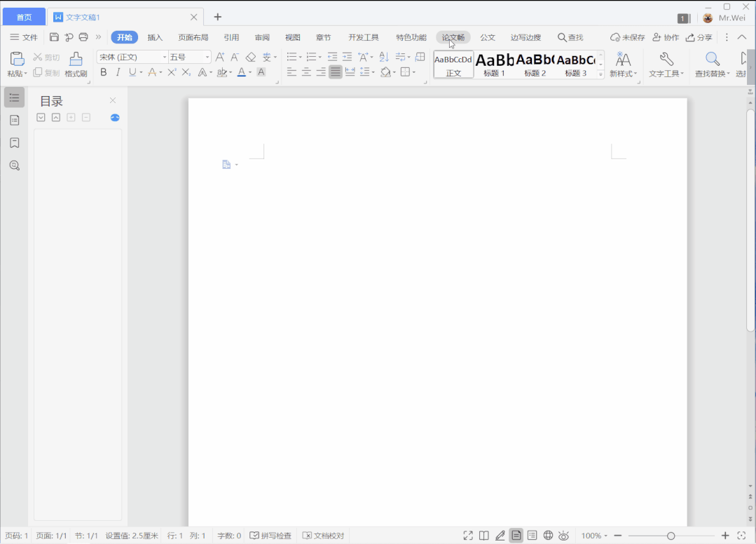
Task: Open the font size dropdown 五号
Action: 189,57
